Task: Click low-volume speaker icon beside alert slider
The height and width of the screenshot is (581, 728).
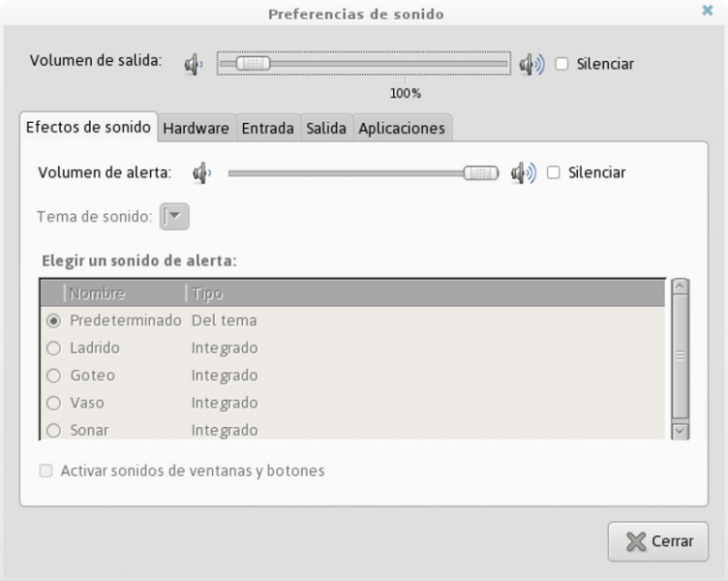Action: click(202, 173)
